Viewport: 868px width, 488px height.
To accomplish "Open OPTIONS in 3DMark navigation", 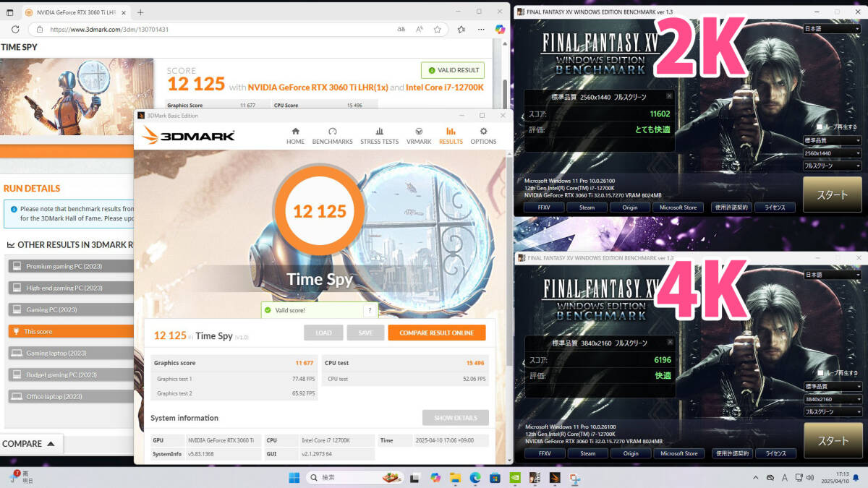I will coord(483,136).
